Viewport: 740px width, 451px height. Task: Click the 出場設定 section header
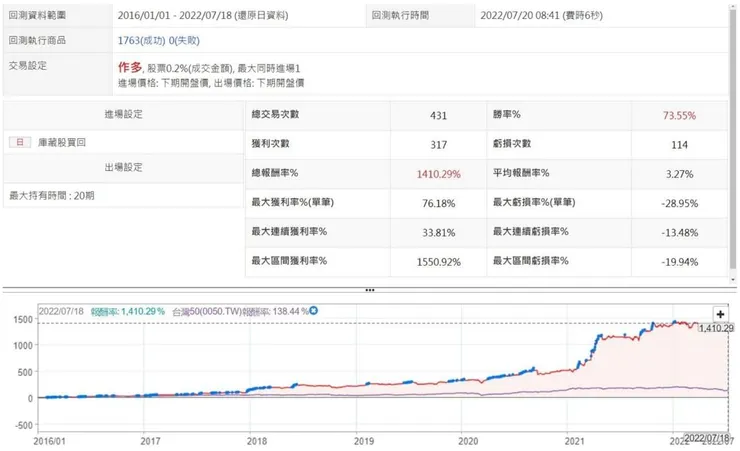[x=124, y=167]
